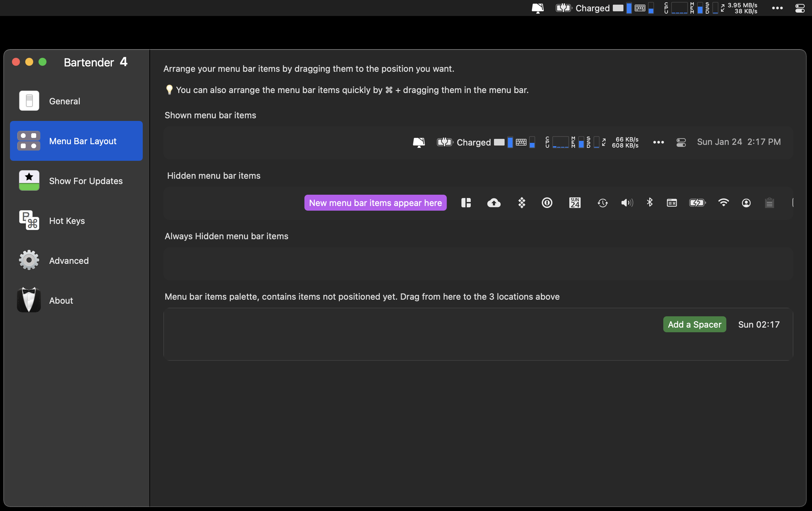
Task: Select the volume speaker icon in Hidden row
Action: tap(627, 203)
